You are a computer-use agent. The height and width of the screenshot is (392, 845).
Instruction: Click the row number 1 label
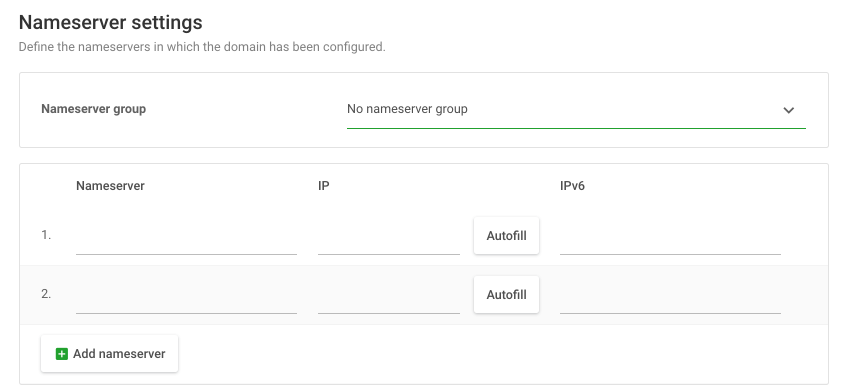click(46, 235)
